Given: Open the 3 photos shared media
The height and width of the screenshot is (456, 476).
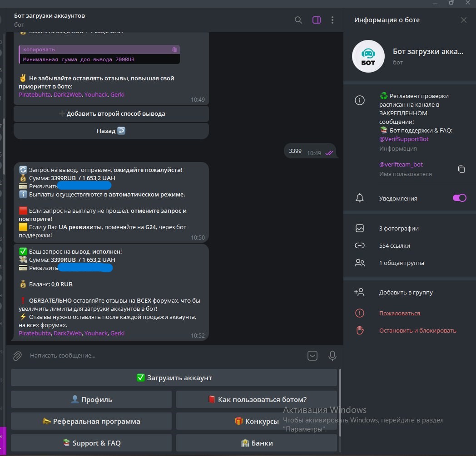Looking at the screenshot, I should point(399,229).
